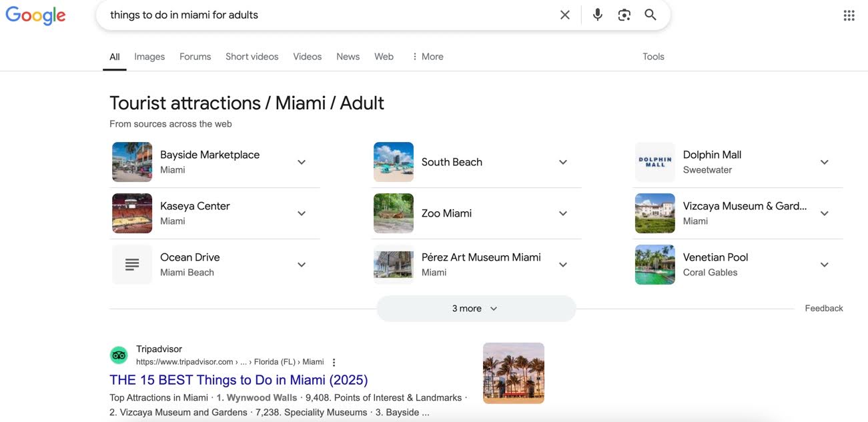Click the Google logo
Viewport: 868px width, 422px height.
point(35,16)
